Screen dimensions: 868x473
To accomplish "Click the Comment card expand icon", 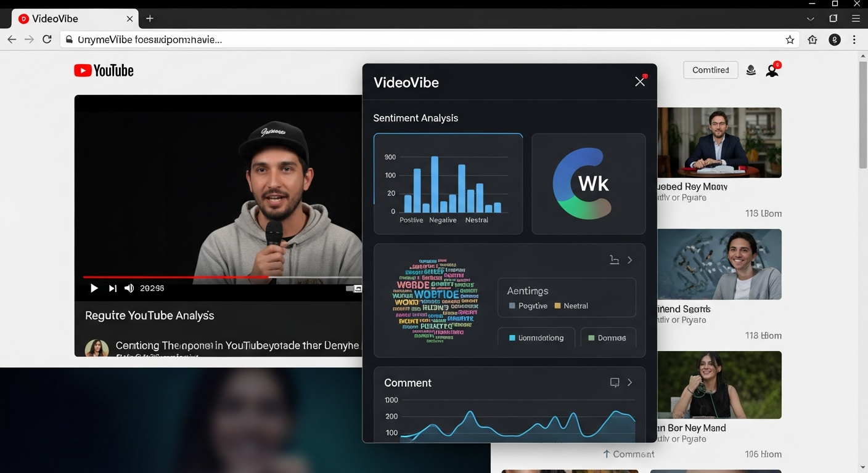I will [615, 382].
